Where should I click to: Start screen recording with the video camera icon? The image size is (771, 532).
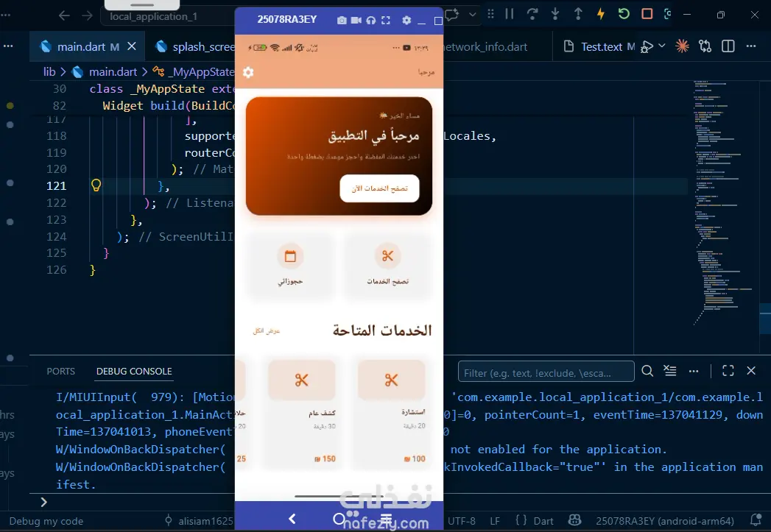click(356, 20)
